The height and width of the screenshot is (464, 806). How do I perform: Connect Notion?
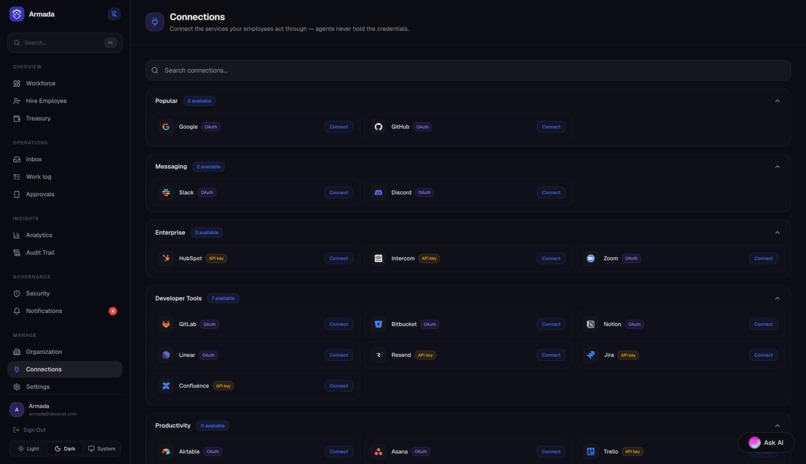tap(763, 324)
